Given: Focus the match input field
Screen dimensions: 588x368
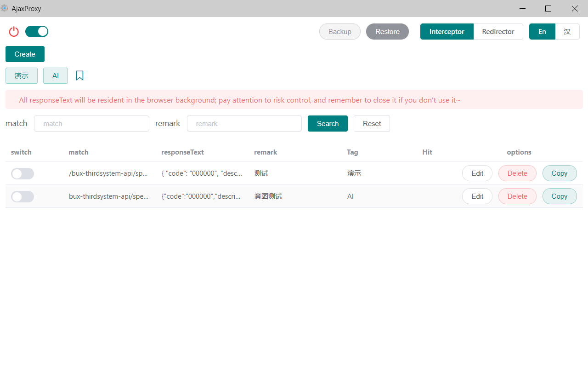Looking at the screenshot, I should [91, 123].
